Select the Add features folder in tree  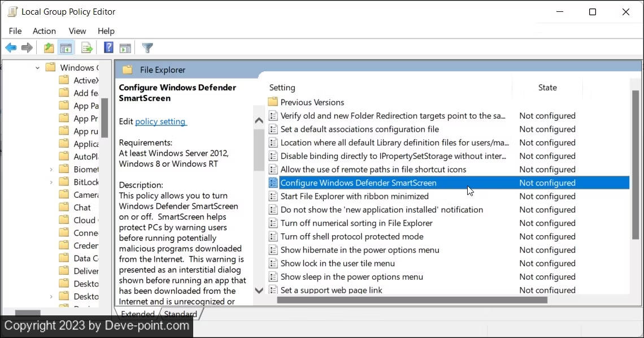pos(79,93)
